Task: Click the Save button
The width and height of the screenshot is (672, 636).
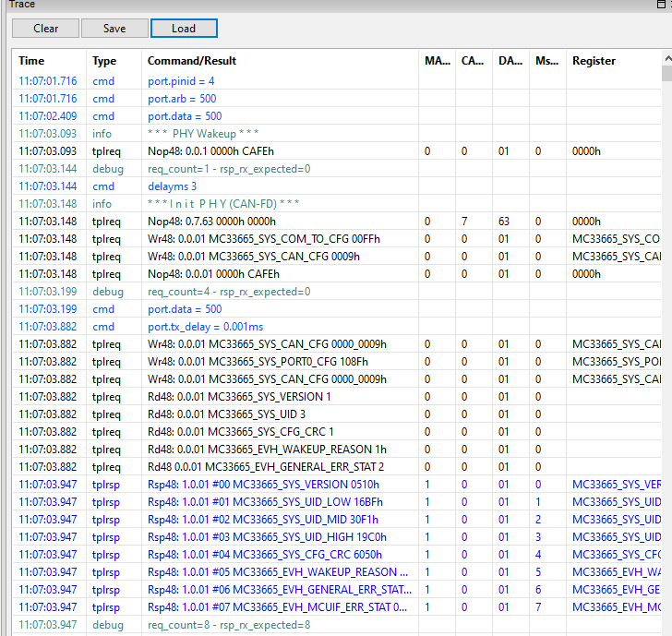Action: (114, 29)
